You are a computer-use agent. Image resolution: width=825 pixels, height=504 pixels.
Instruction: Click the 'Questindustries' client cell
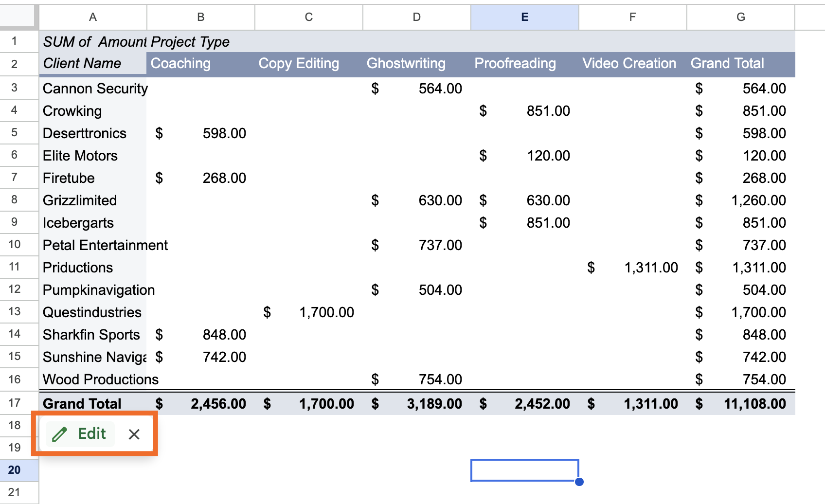pos(93,312)
